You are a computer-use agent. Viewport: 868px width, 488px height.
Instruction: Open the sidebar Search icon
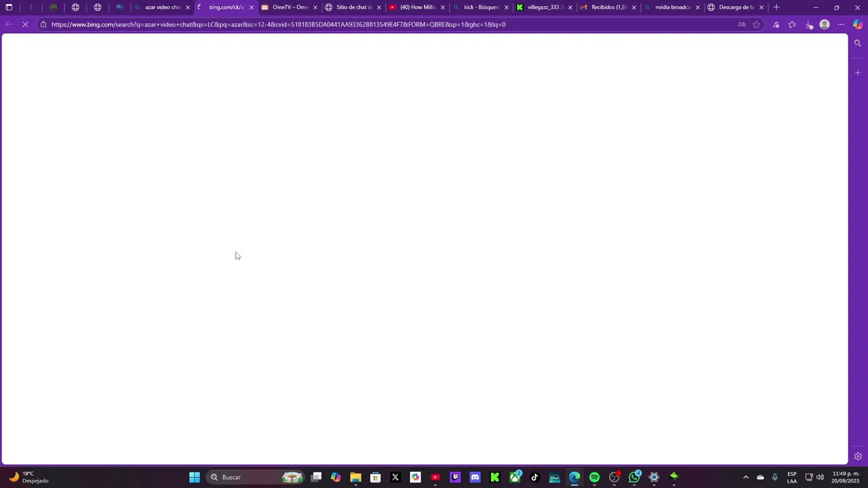(858, 43)
